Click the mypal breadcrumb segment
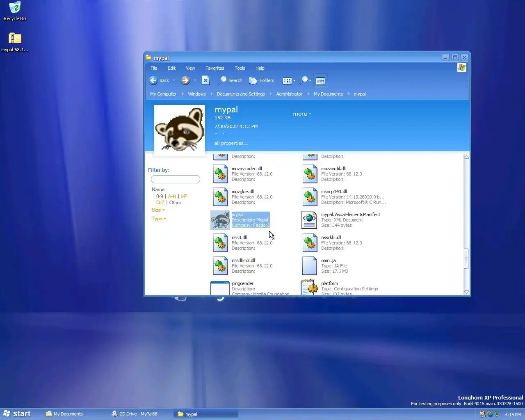The width and height of the screenshot is (525, 420). pos(360,94)
